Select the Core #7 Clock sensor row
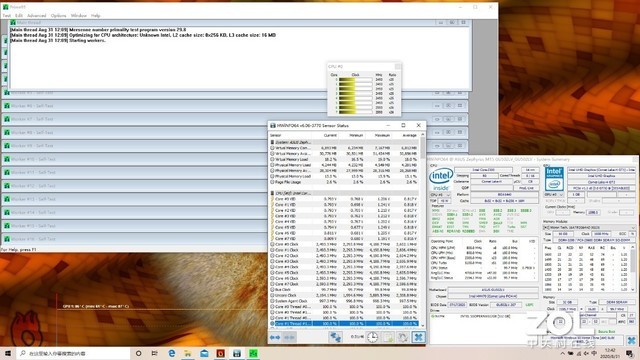The image size is (640, 360). point(344,284)
